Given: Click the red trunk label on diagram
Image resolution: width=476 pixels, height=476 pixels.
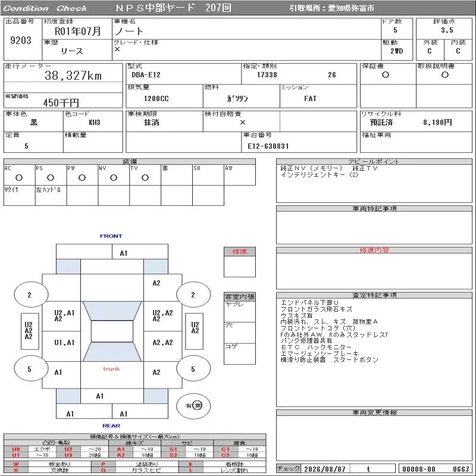Looking at the screenshot, I should (111, 369).
